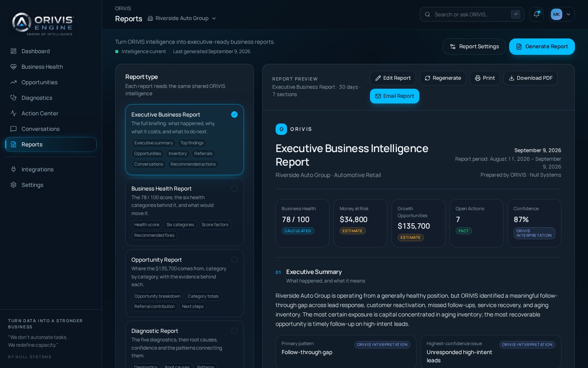The image size is (588, 368).
Task: Click the Integrations plug icon
Action: [13, 169]
